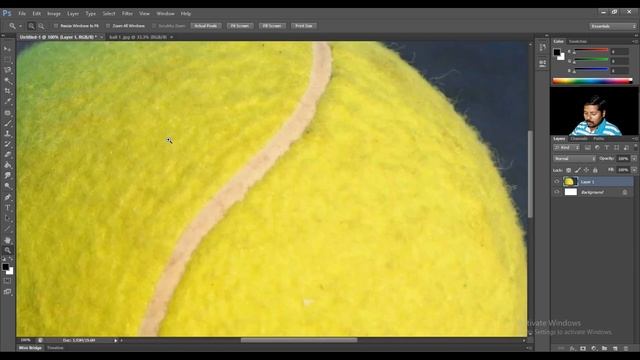The height and width of the screenshot is (360, 640).
Task: Hide Background layer visibility eye
Action: coord(557,192)
